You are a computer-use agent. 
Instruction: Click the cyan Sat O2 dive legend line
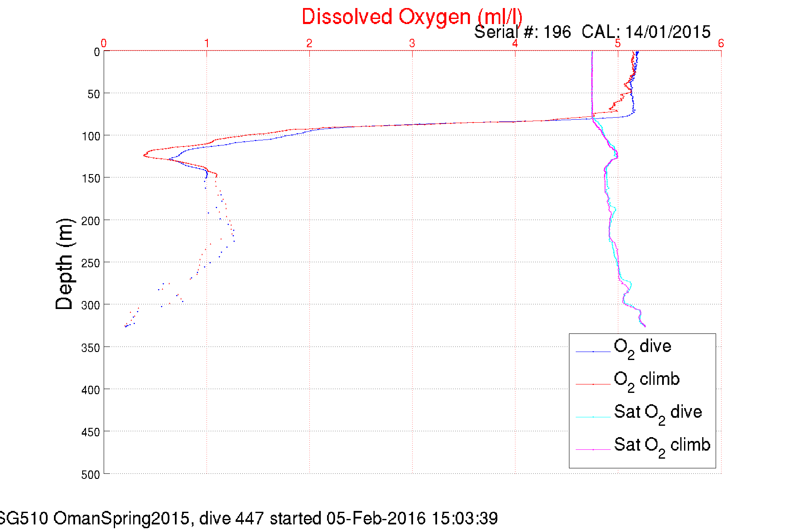593,417
